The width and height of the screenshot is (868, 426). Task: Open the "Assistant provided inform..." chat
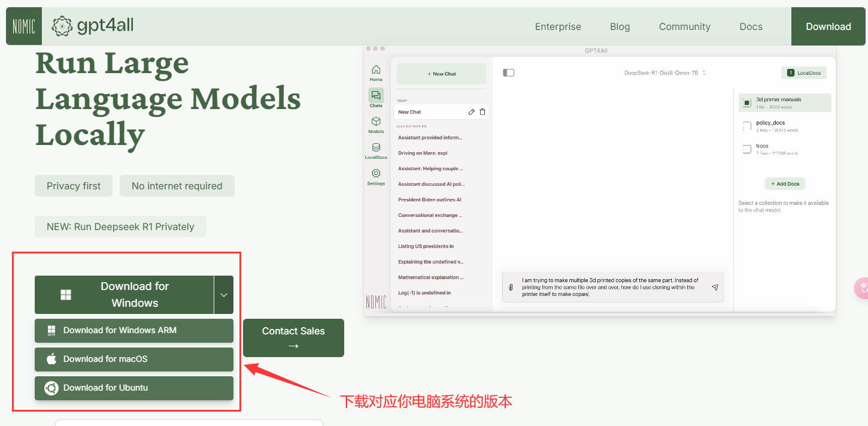430,138
